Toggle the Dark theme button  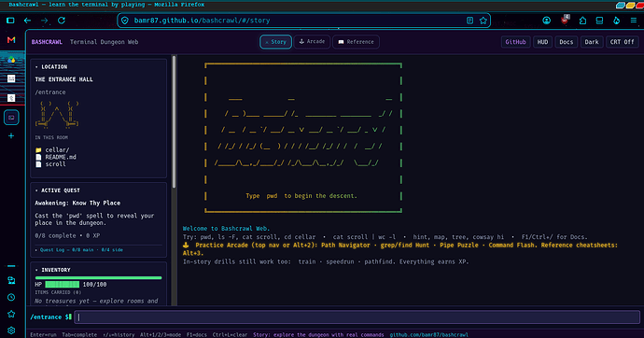(592, 42)
